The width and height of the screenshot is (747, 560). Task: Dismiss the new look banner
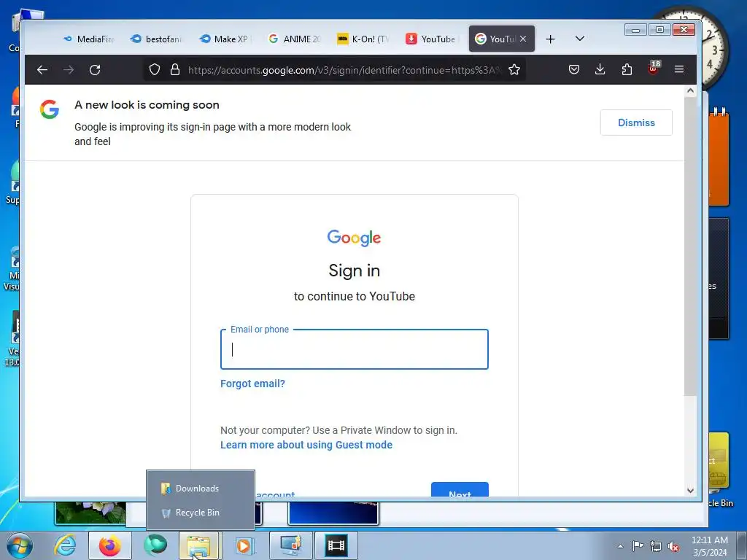pyautogui.click(x=636, y=122)
